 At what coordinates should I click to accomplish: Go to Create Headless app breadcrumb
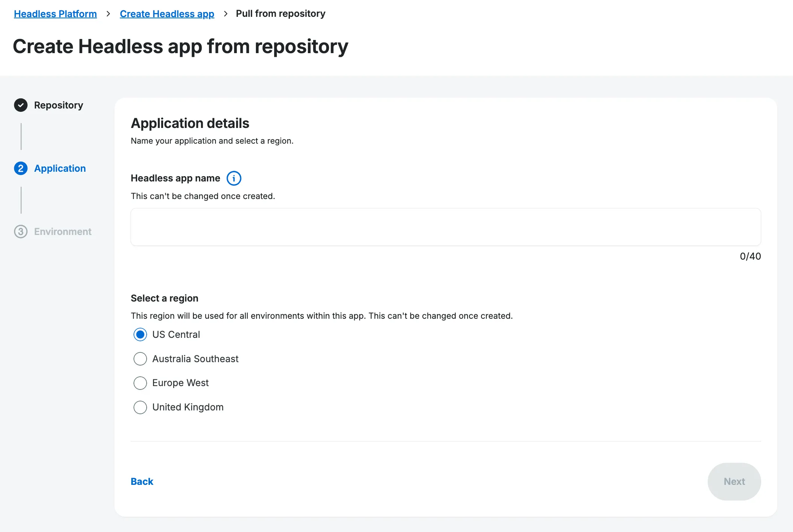tap(167, 14)
